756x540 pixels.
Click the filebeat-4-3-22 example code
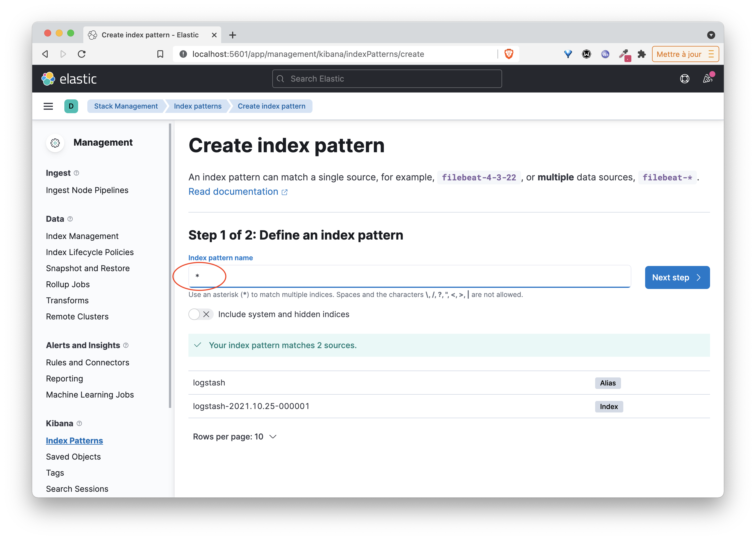pyautogui.click(x=479, y=178)
